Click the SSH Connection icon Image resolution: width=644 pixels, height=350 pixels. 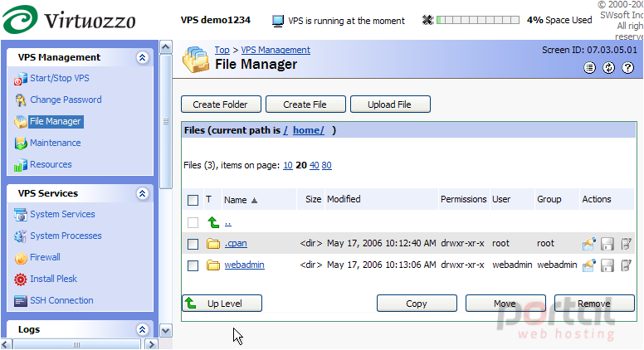tap(21, 301)
